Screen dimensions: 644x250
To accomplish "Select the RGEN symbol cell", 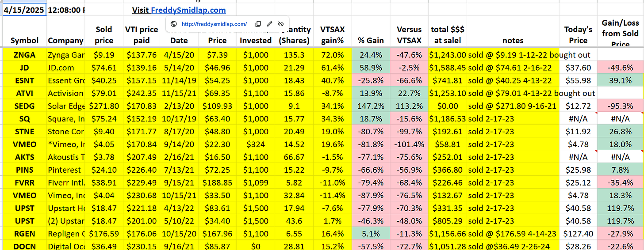I will pos(24,233).
